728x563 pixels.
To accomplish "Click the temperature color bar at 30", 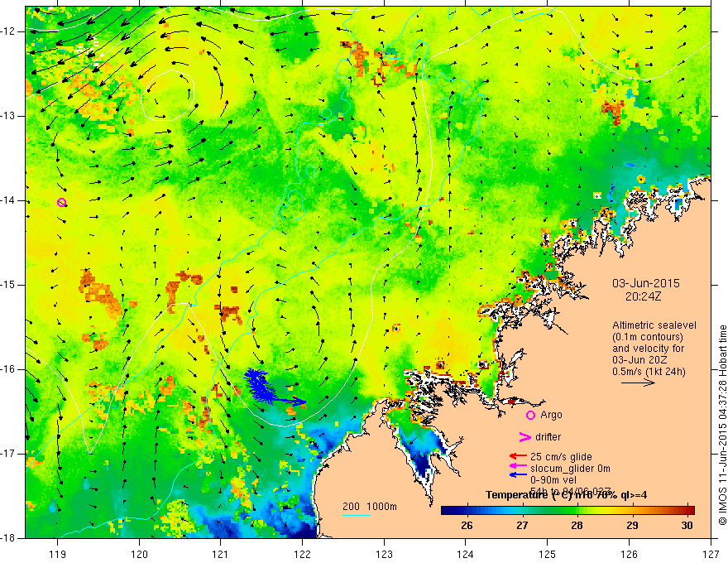I will [x=687, y=511].
